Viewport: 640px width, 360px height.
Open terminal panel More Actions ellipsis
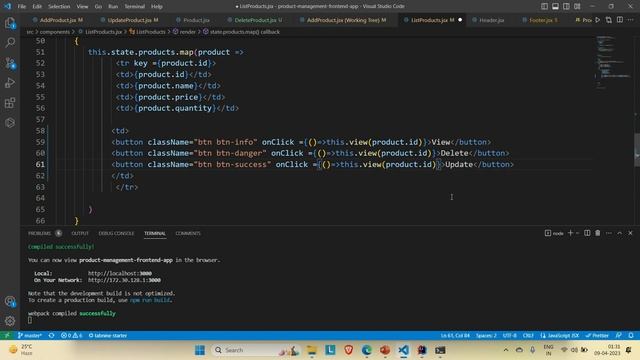click(x=609, y=233)
